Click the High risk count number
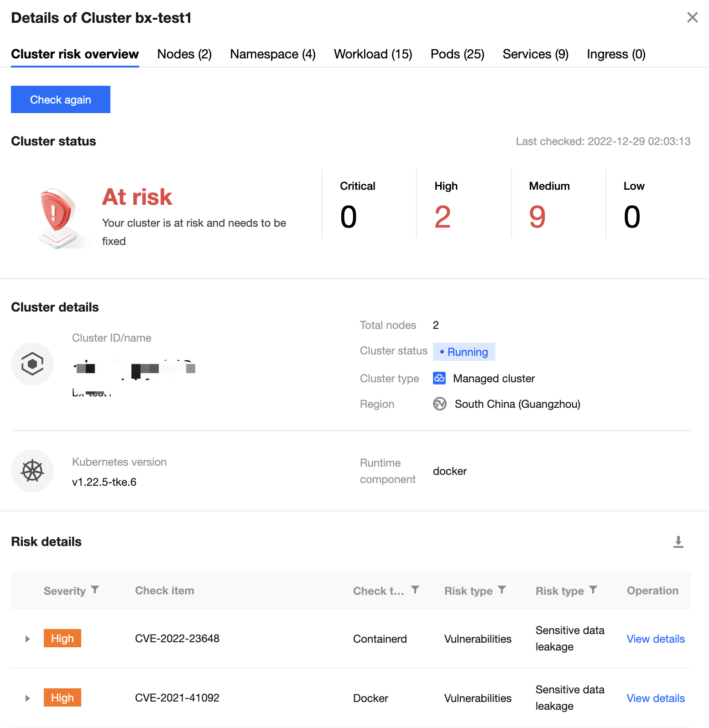The height and width of the screenshot is (728, 709). tap(443, 217)
